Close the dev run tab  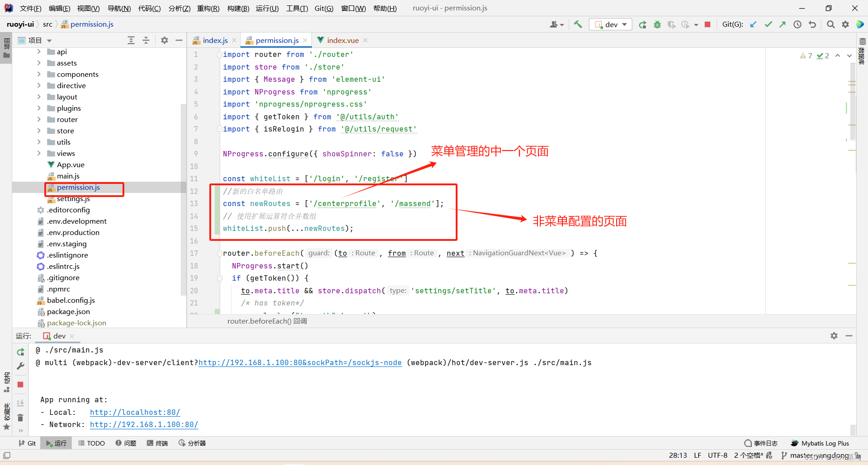coord(72,336)
